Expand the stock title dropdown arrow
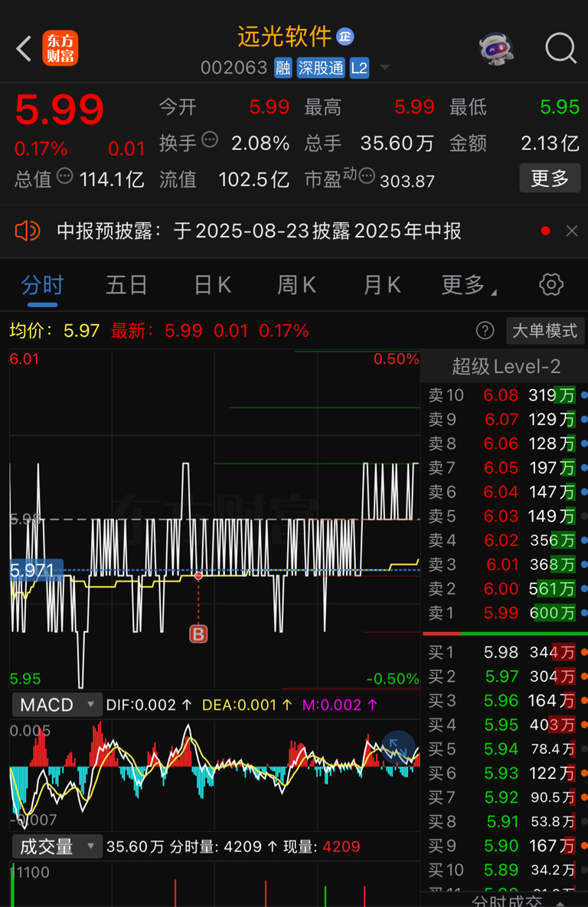This screenshot has width=588, height=907. (x=384, y=68)
